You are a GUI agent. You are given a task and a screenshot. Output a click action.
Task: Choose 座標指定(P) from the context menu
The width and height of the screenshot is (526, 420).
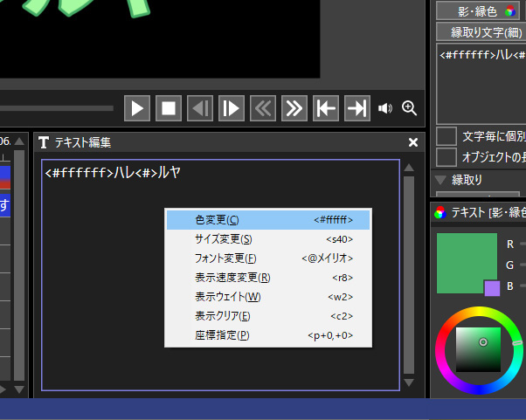click(268, 335)
